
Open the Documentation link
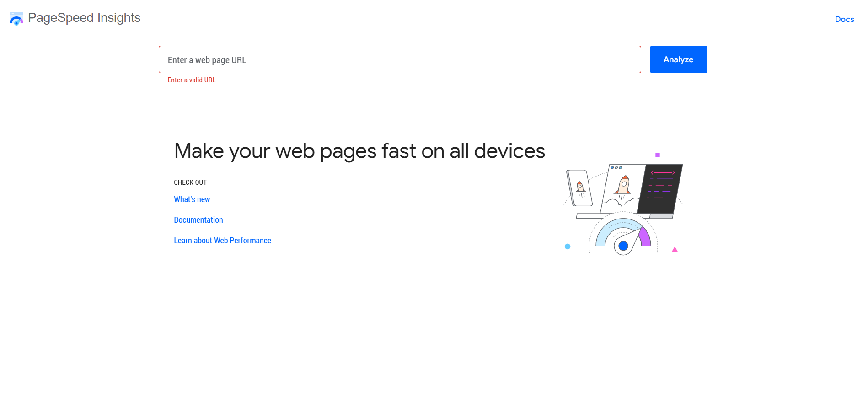point(198,219)
